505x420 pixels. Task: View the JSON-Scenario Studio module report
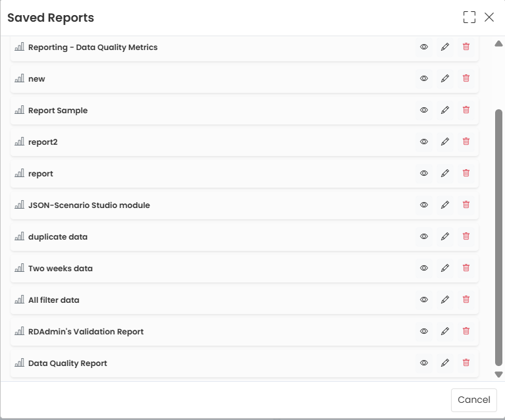(424, 205)
